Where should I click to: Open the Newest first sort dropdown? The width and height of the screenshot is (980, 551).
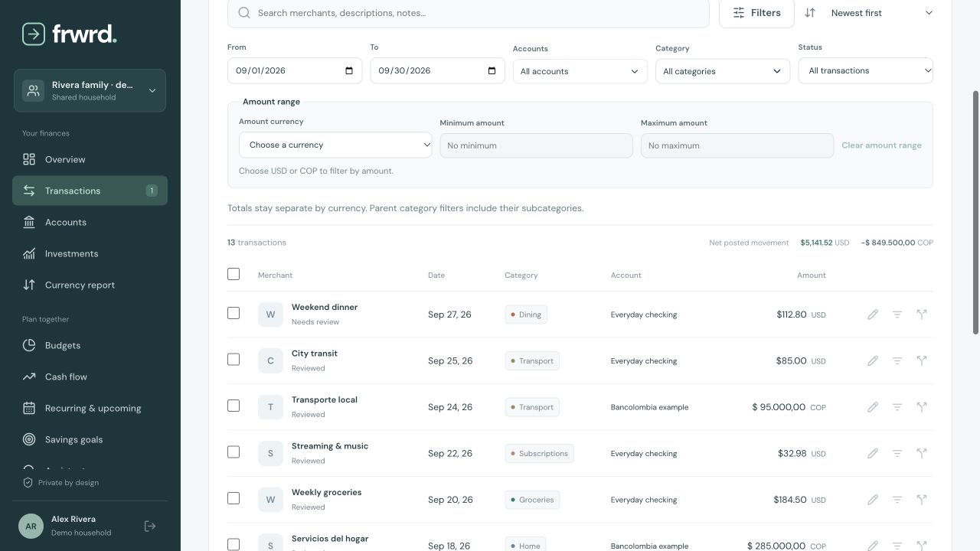[881, 13]
